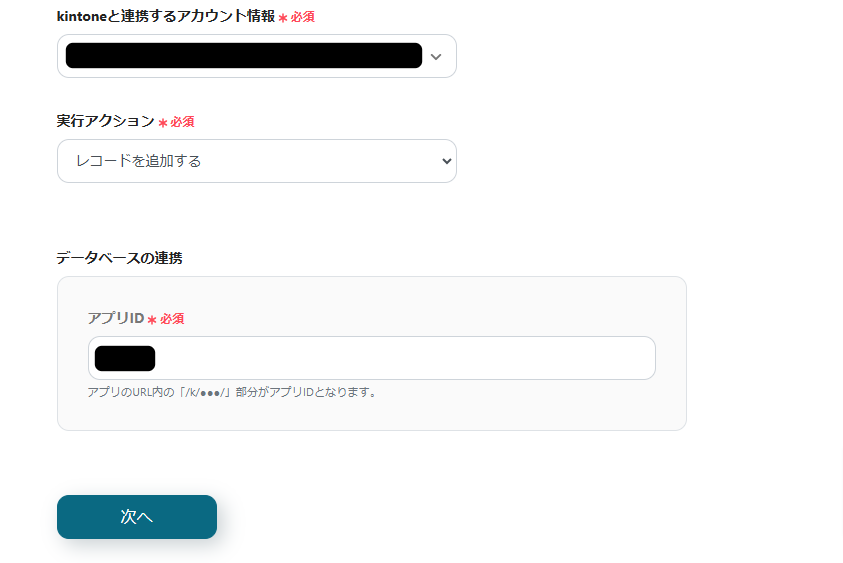This screenshot has height=563, width=843.
Task: Click the masked account value in the selector
Action: pos(243,56)
